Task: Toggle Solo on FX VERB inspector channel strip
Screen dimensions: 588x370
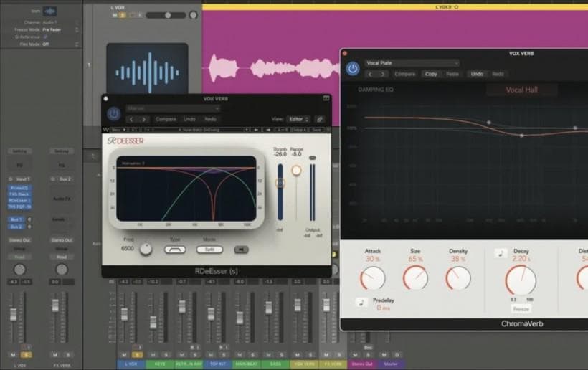Action: (68, 355)
